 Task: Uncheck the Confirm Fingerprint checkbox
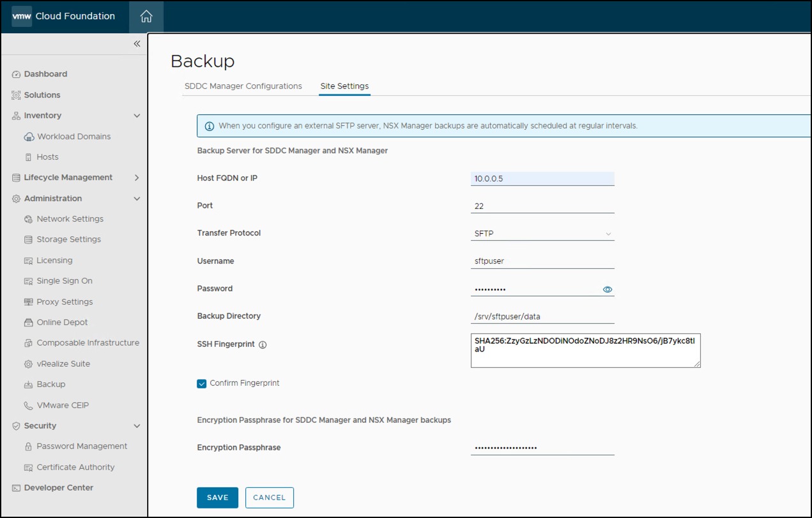[x=202, y=384]
